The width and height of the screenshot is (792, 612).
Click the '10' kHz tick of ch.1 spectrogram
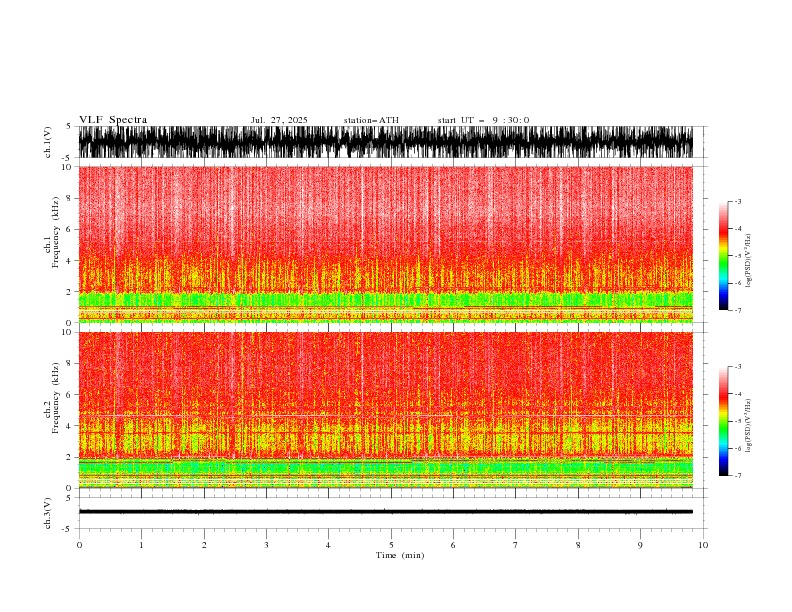(x=68, y=167)
